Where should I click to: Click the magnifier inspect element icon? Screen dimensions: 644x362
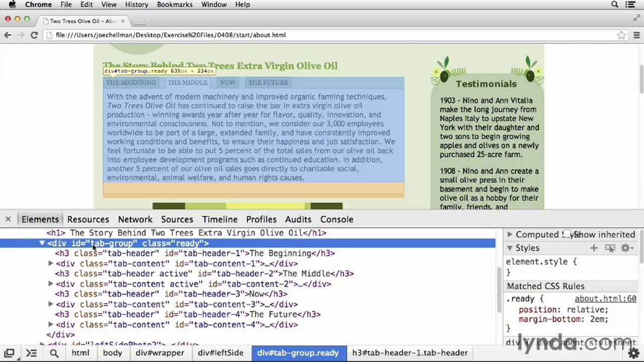tap(54, 353)
